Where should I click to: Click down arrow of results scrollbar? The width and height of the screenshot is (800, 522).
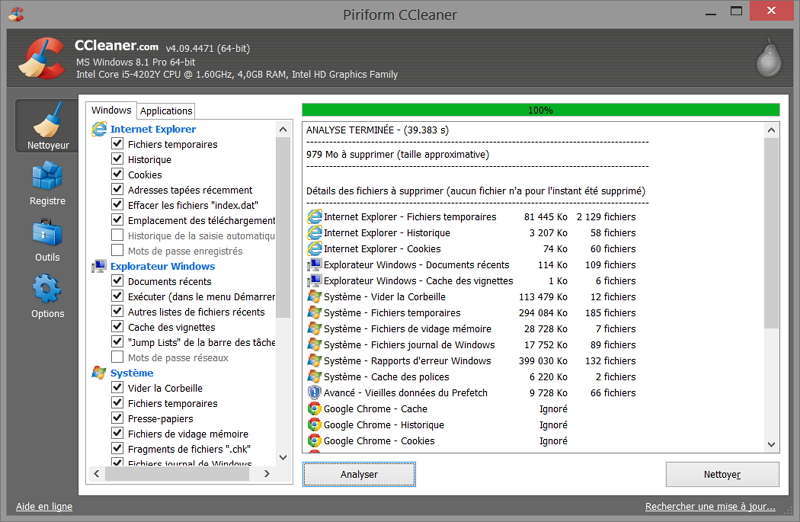point(771,444)
